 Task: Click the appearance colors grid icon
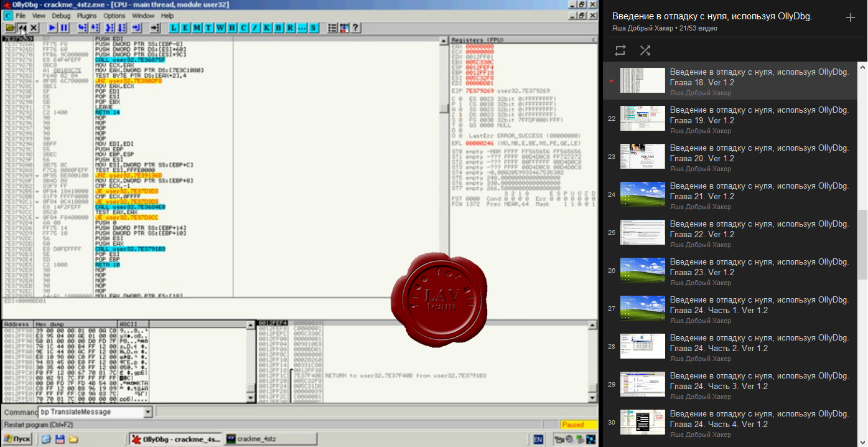pos(343,27)
